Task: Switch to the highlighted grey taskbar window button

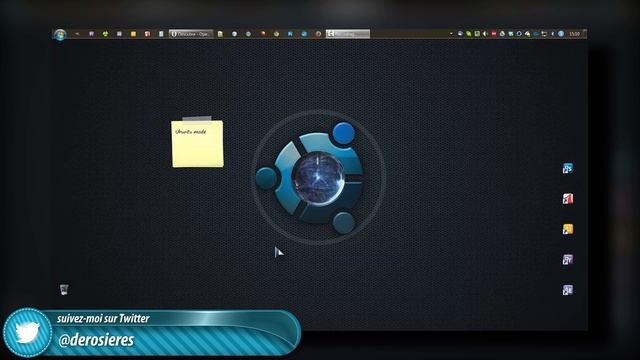Action: tap(348, 34)
